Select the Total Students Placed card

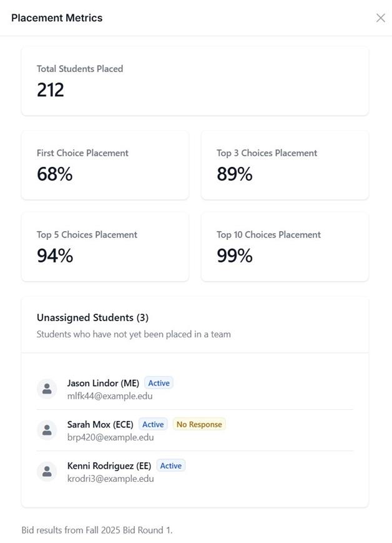195,81
